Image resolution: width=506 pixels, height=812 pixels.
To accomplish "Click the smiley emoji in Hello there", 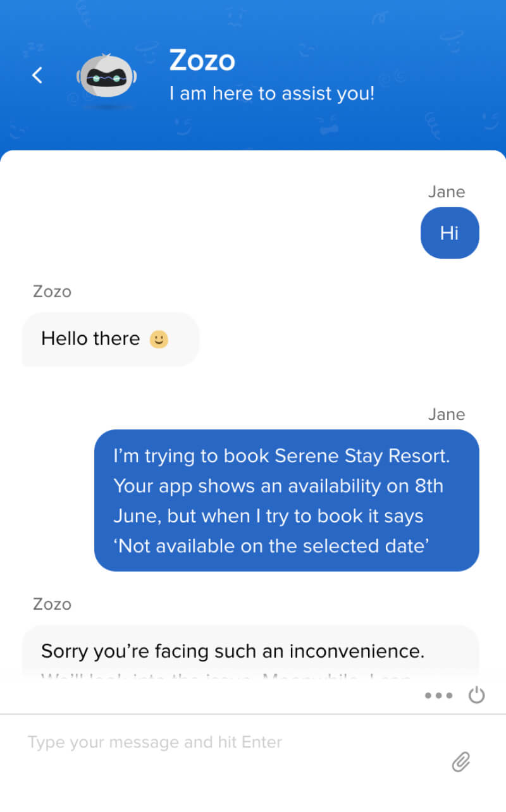I will pyautogui.click(x=159, y=340).
